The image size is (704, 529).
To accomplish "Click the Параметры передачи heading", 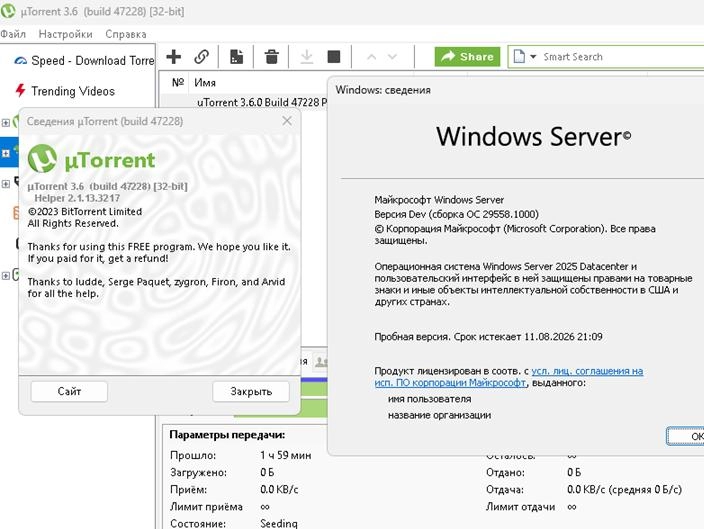I will (227, 435).
